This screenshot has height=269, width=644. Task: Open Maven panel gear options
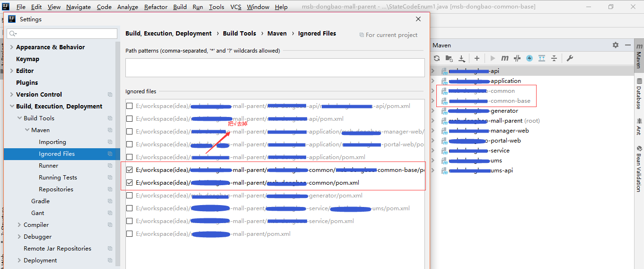coord(615,45)
